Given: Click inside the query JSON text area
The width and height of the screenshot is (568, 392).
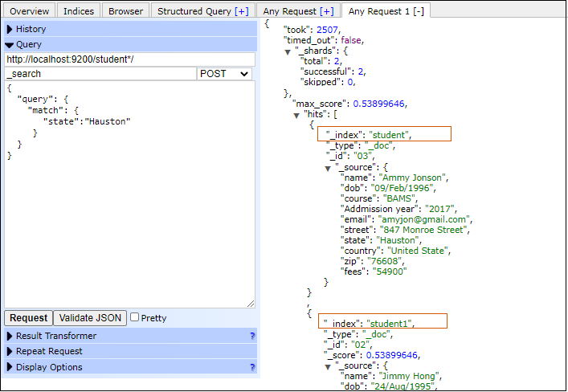Looking at the screenshot, I should pyautogui.click(x=129, y=194).
